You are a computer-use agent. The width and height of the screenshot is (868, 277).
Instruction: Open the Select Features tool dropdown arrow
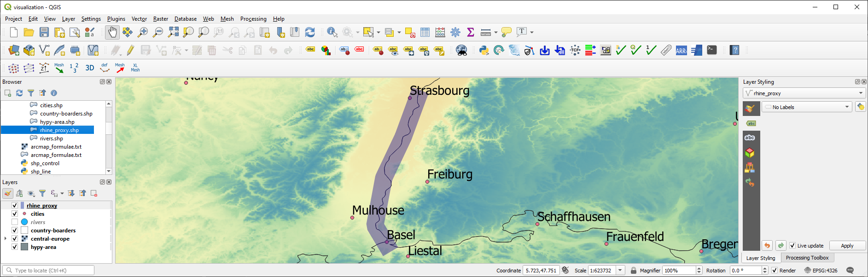point(379,32)
